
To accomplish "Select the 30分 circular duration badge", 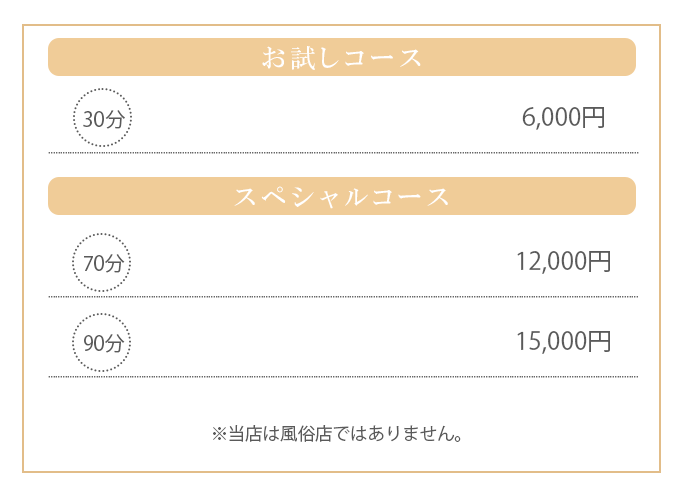I will tap(103, 119).
